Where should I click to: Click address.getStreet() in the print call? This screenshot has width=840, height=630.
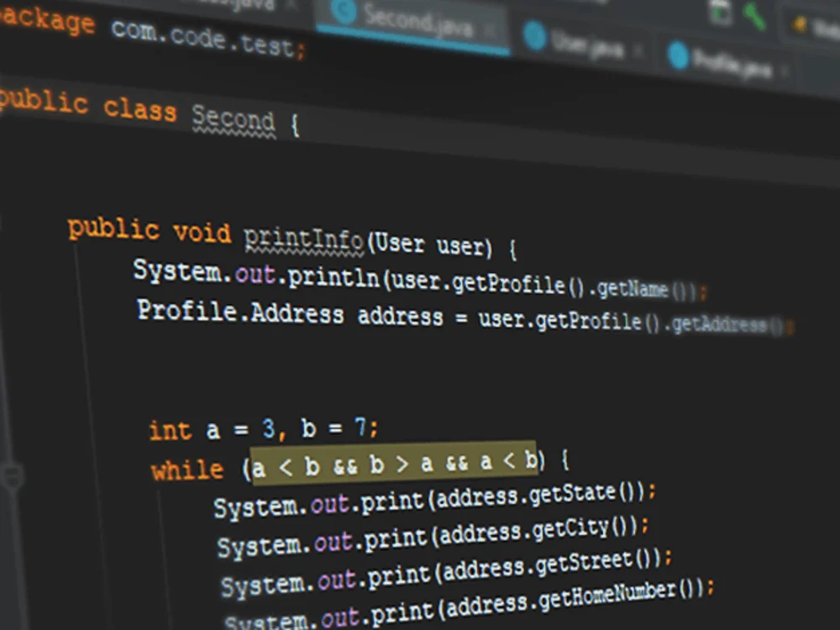click(552, 566)
